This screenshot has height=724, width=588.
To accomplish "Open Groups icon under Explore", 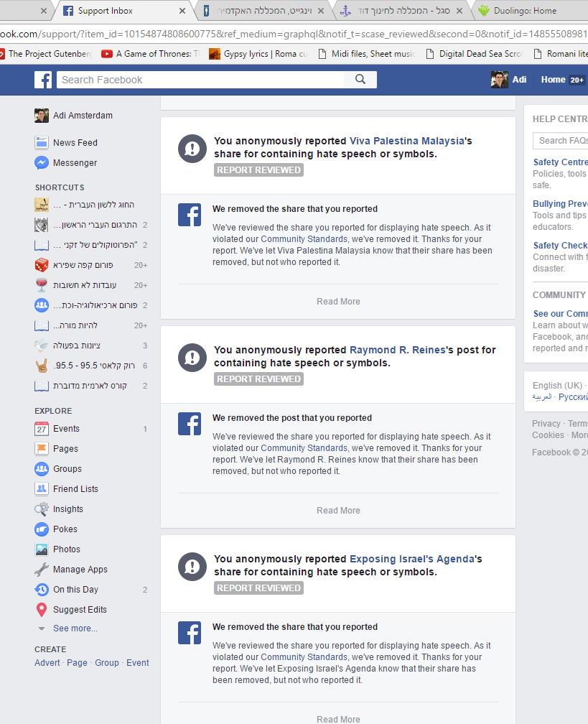I will click(42, 468).
